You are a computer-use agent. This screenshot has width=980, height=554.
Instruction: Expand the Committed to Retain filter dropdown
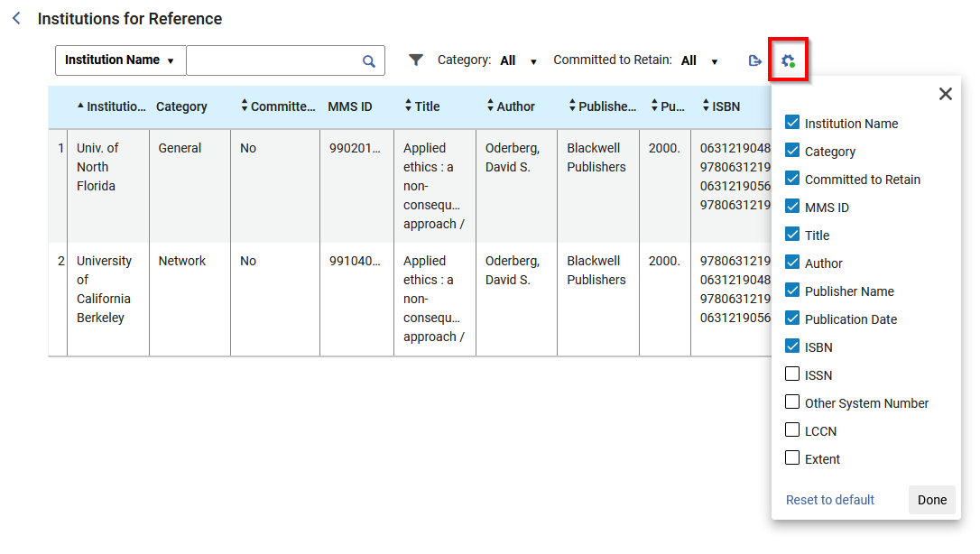[x=699, y=60]
